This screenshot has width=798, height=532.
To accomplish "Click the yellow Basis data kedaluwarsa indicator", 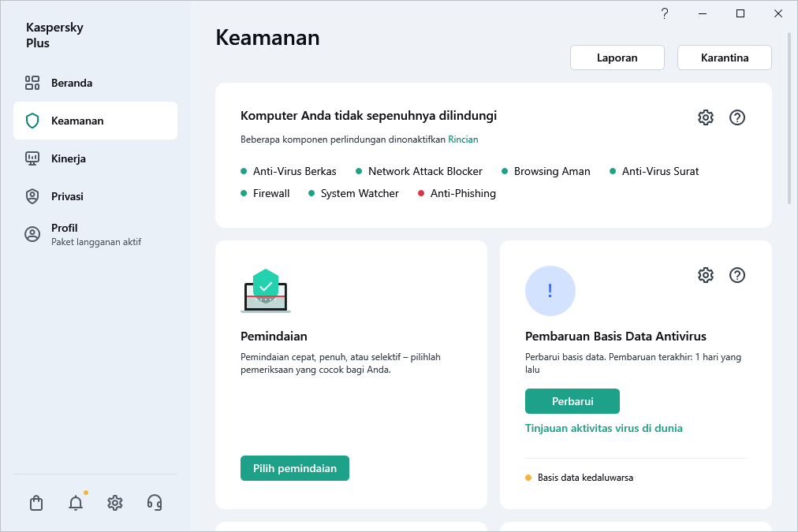I will (528, 477).
